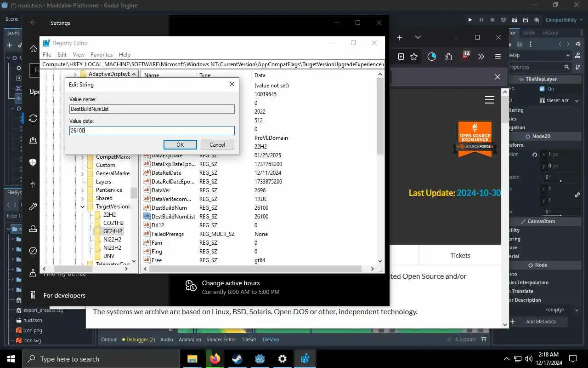Click Settings' Troubleshoot wrench icon
Viewport: 588px width, 368px height.
33,207
